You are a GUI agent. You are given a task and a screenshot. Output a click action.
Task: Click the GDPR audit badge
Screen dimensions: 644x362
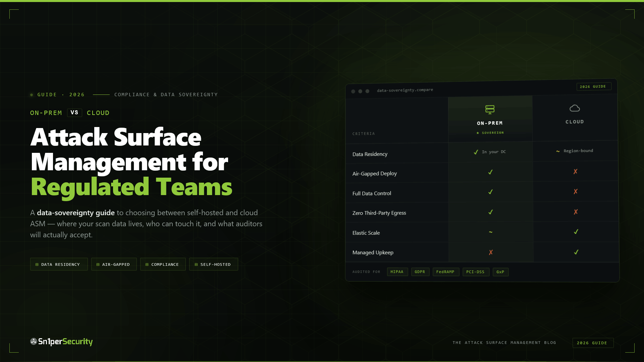pyautogui.click(x=420, y=272)
